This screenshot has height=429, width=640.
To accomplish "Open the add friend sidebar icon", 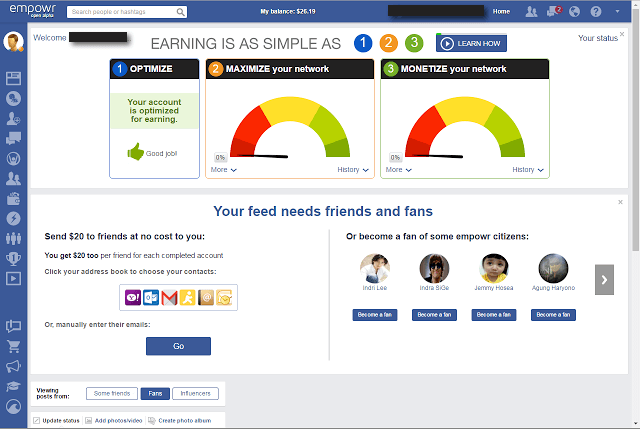I will point(13,118).
